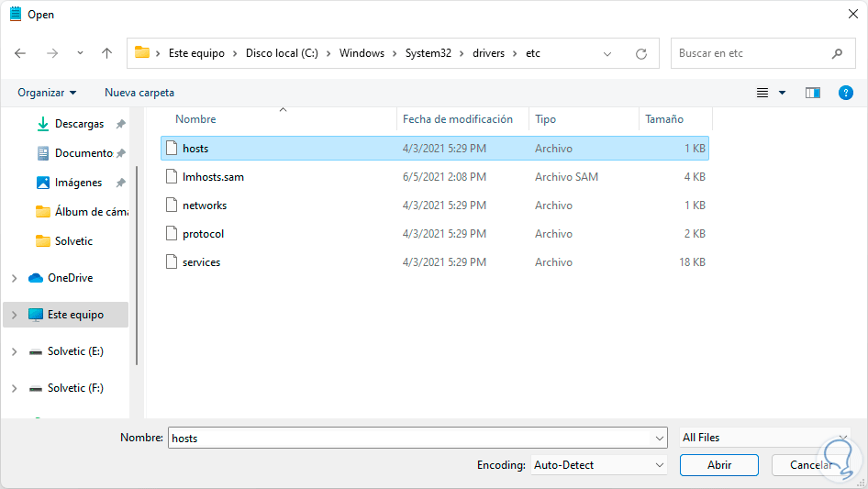Navigate up one folder level

coord(106,53)
